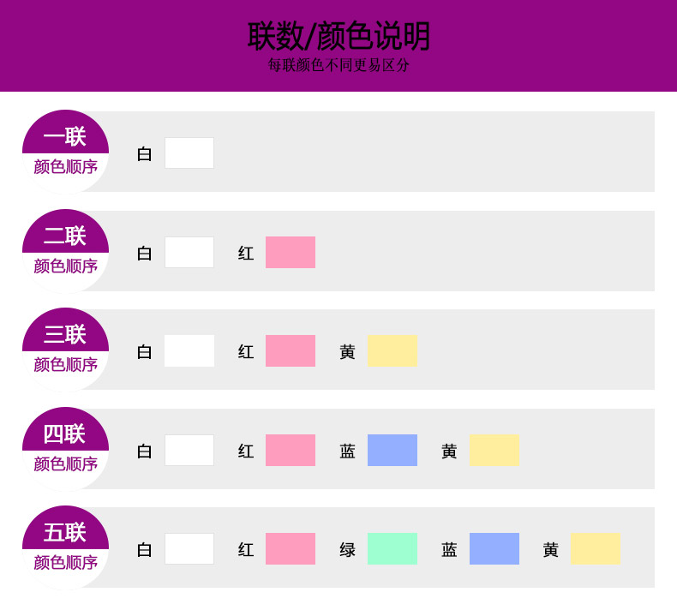This screenshot has height=616, width=677.
Task: Click the 四联 purple circle badge
Action: (65, 448)
